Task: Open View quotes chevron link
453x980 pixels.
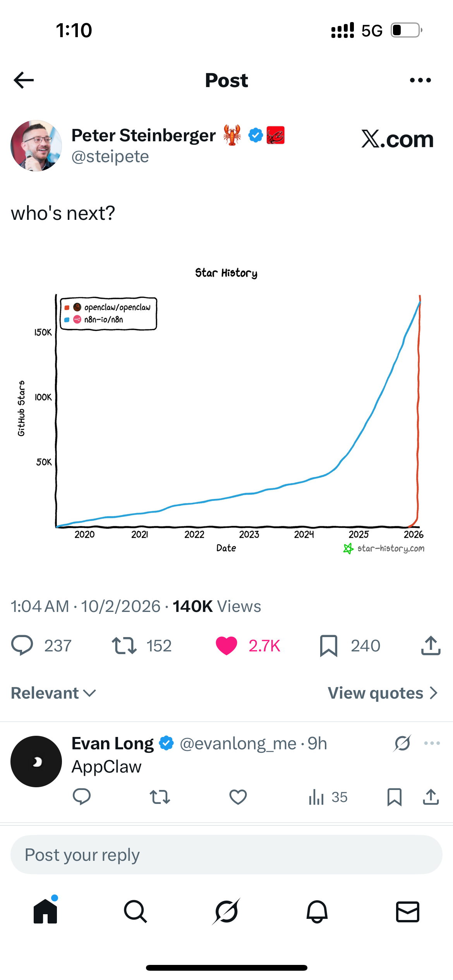Action: (x=383, y=693)
